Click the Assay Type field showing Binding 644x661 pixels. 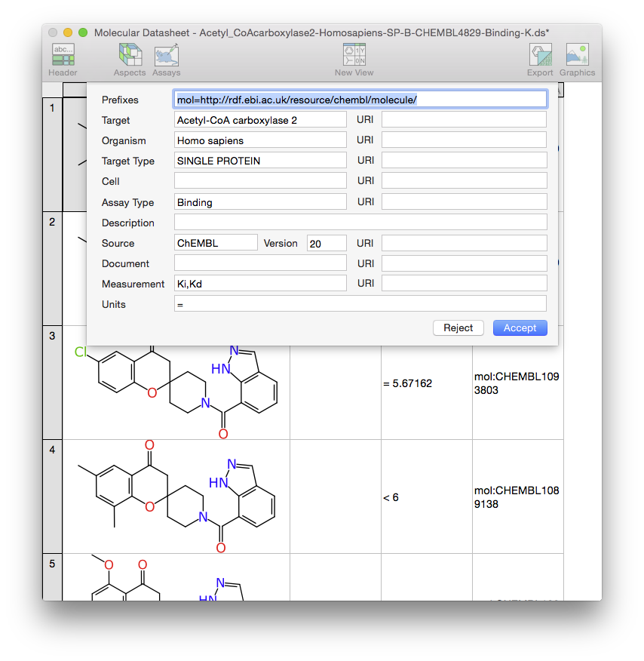[x=260, y=202]
